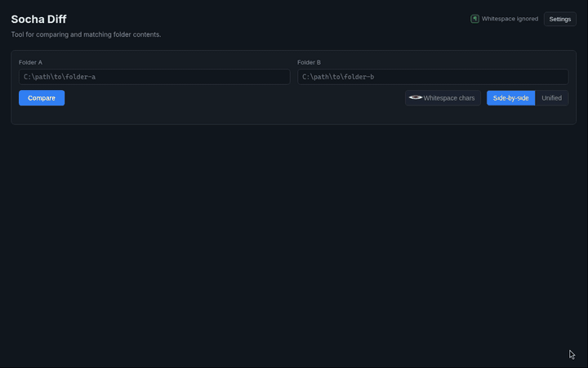Switch to Side-by-side view

[x=510, y=98]
